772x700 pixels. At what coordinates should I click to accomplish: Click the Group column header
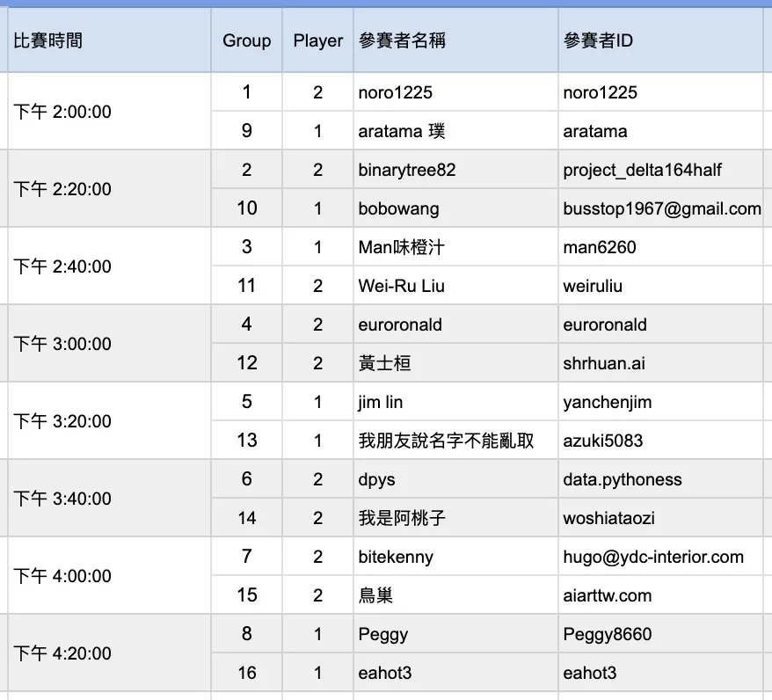click(246, 40)
